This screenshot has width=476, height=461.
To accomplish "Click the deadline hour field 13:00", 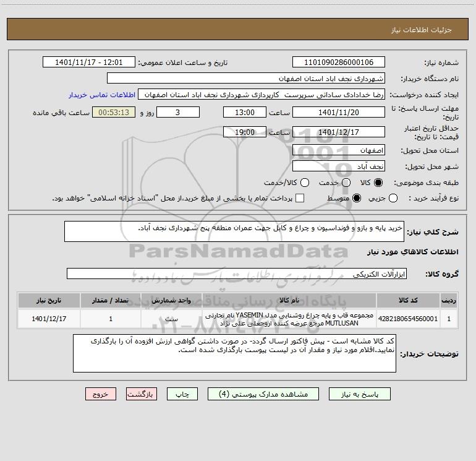I will point(245,112).
